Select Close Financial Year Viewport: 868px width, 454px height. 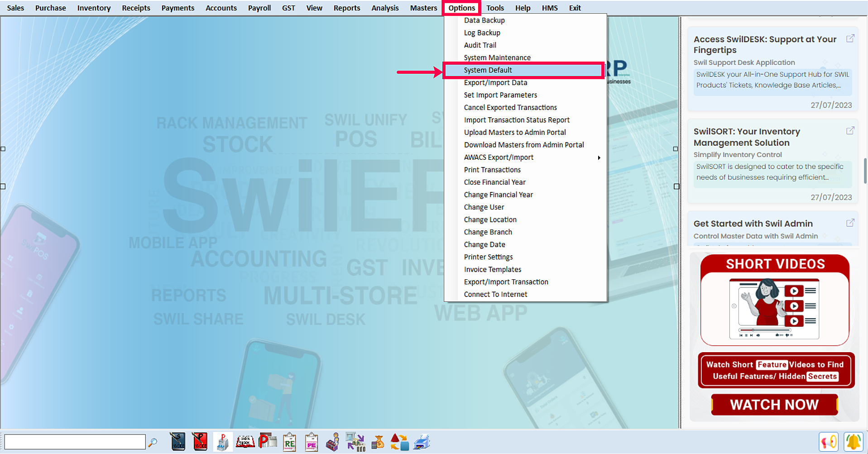(525, 182)
